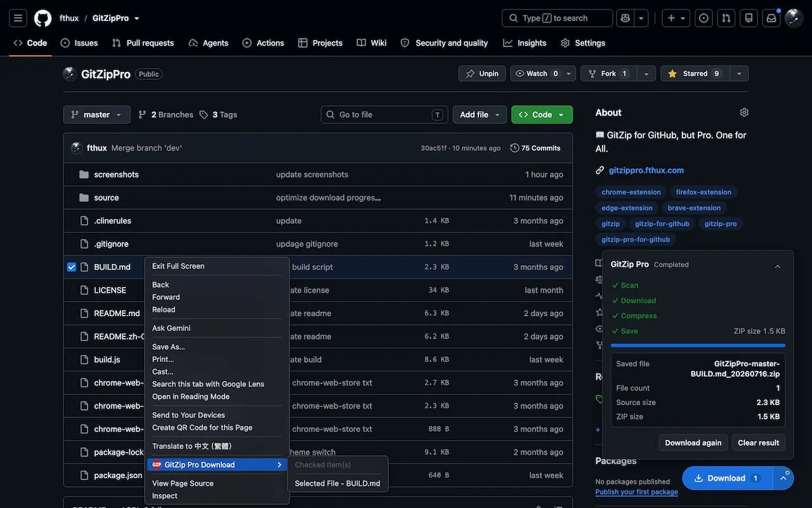
Task: Open the create new plus dropdown
Action: click(676, 18)
